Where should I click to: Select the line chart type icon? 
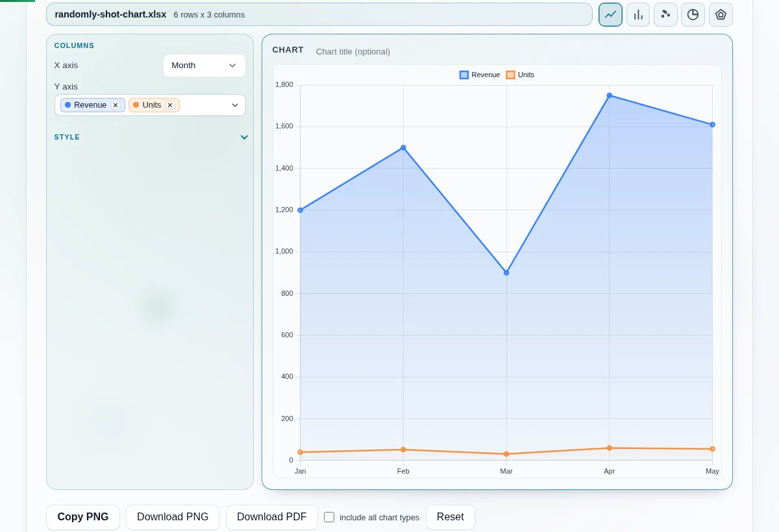click(610, 14)
